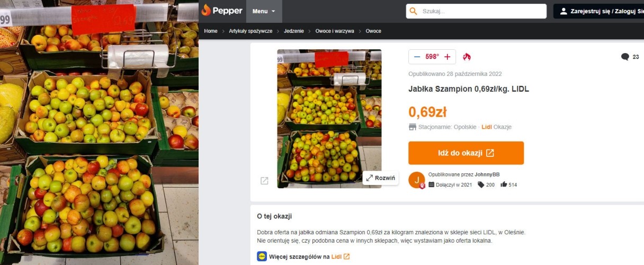The width and height of the screenshot is (644, 265).
Task: Click the search magnifier icon
Action: [414, 11]
